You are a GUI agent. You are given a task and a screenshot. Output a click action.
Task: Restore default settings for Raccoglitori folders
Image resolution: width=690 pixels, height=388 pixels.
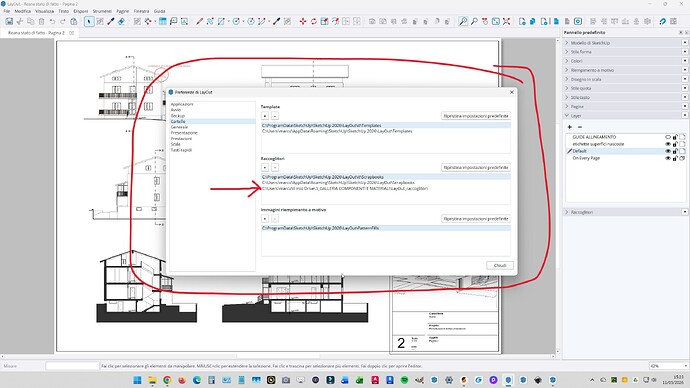[x=476, y=167]
